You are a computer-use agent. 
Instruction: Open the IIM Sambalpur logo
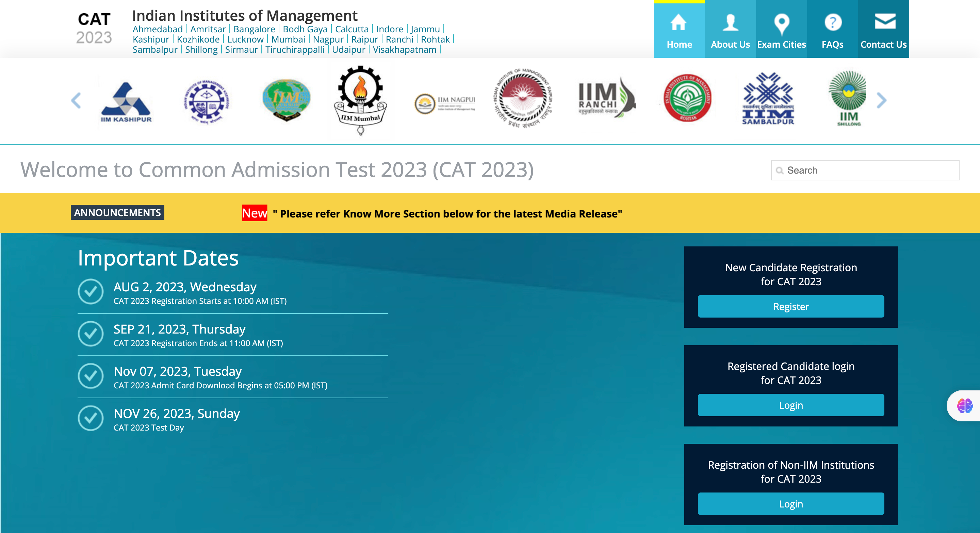coord(768,99)
